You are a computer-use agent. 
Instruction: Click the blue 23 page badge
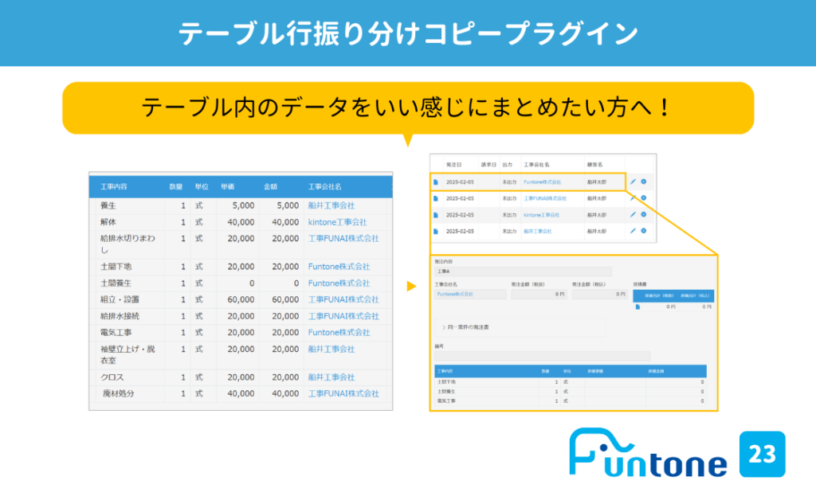[x=764, y=456]
